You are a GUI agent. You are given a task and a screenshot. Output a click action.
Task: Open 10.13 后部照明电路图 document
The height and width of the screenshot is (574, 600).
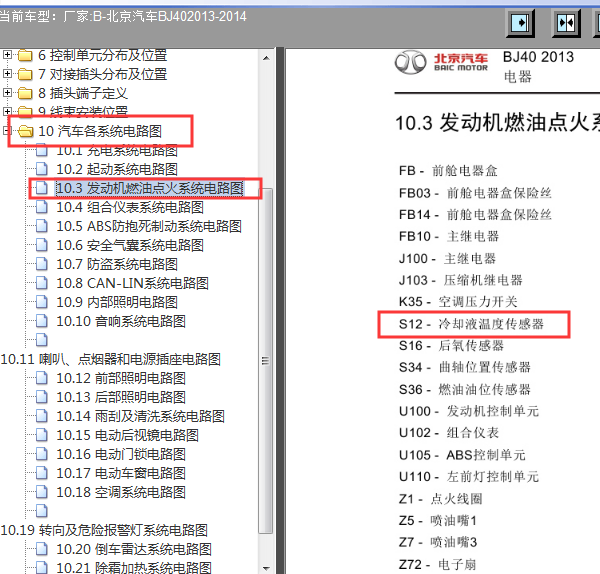click(121, 397)
